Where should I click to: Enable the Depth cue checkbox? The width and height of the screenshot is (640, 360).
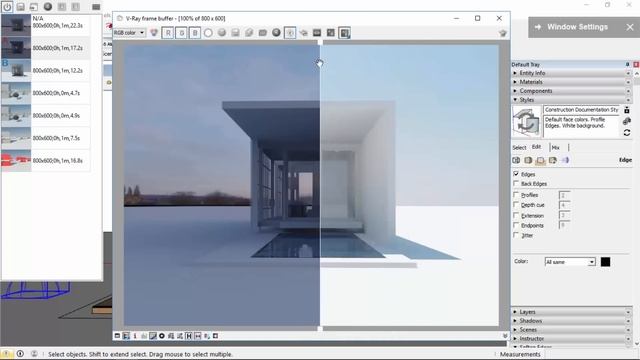point(516,205)
